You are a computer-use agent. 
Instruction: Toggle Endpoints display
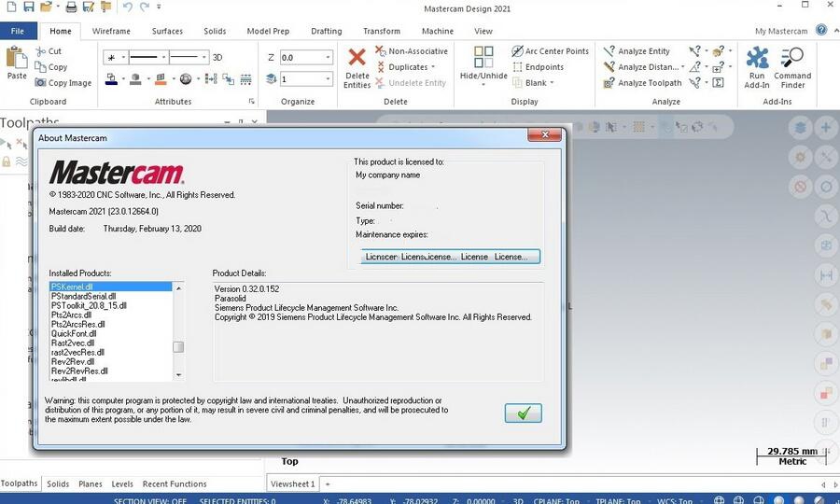pos(538,67)
